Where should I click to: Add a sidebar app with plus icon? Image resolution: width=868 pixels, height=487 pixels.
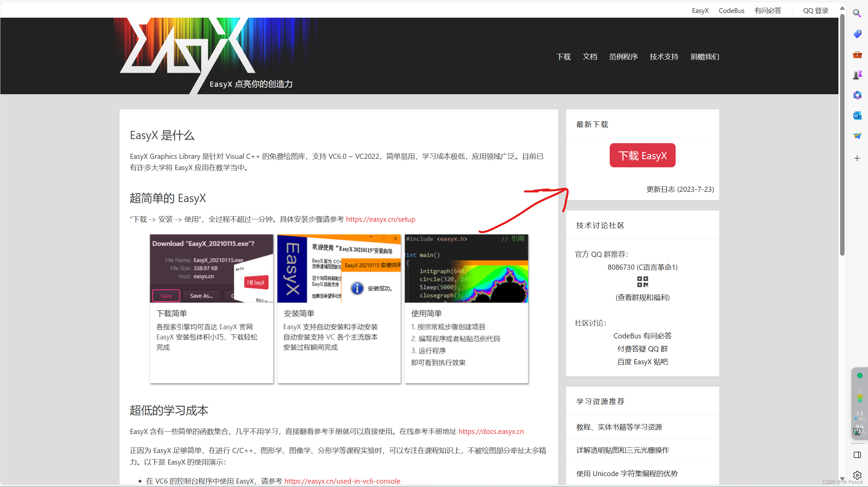click(x=857, y=158)
